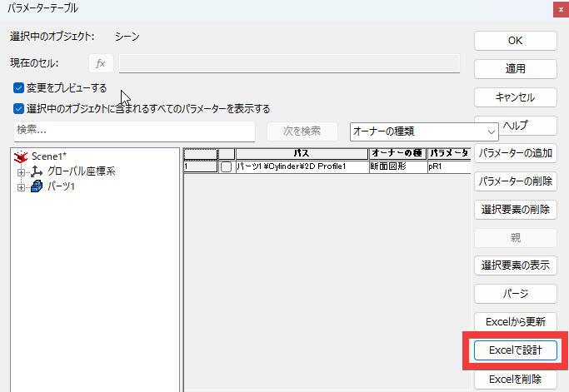Click the パーツ1 part cube icon
Viewport: 569px width, 392px height.
pos(37,186)
